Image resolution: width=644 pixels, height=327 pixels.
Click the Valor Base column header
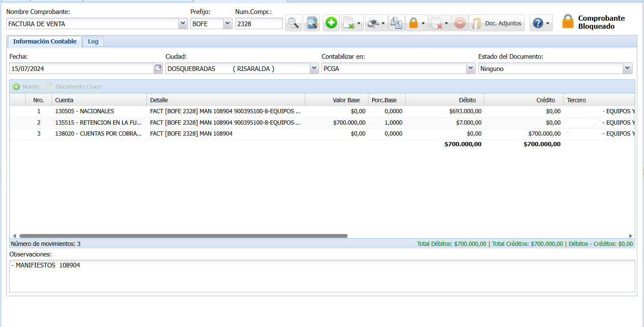pyautogui.click(x=336, y=100)
